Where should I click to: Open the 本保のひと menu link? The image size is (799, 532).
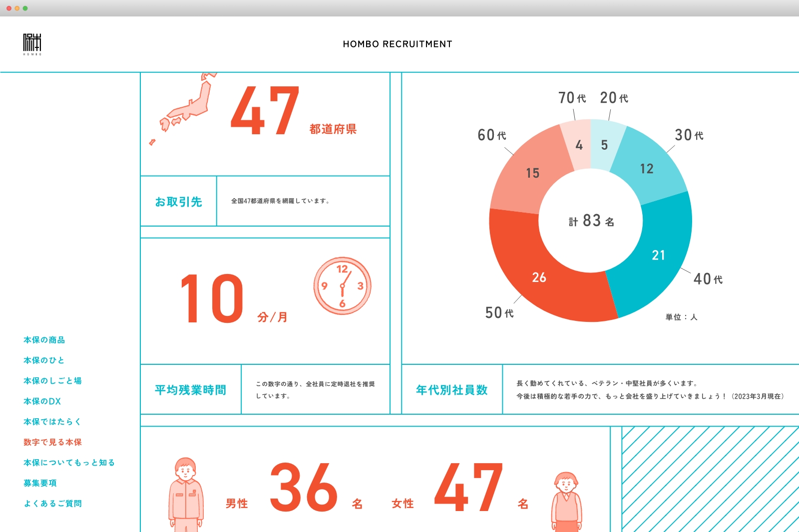(x=44, y=360)
